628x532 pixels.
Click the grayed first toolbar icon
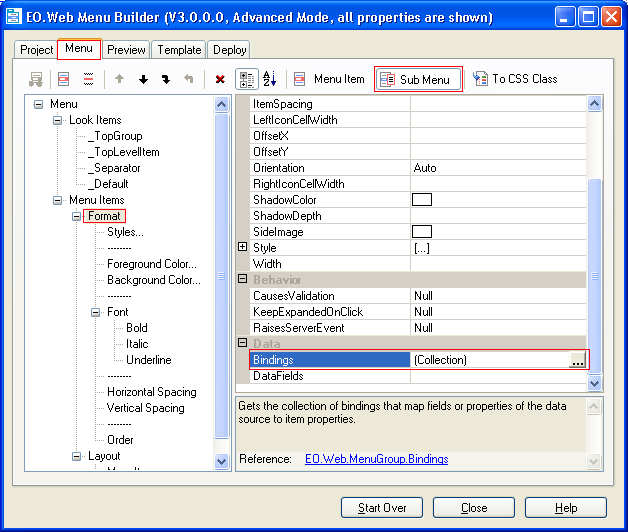[x=36, y=79]
